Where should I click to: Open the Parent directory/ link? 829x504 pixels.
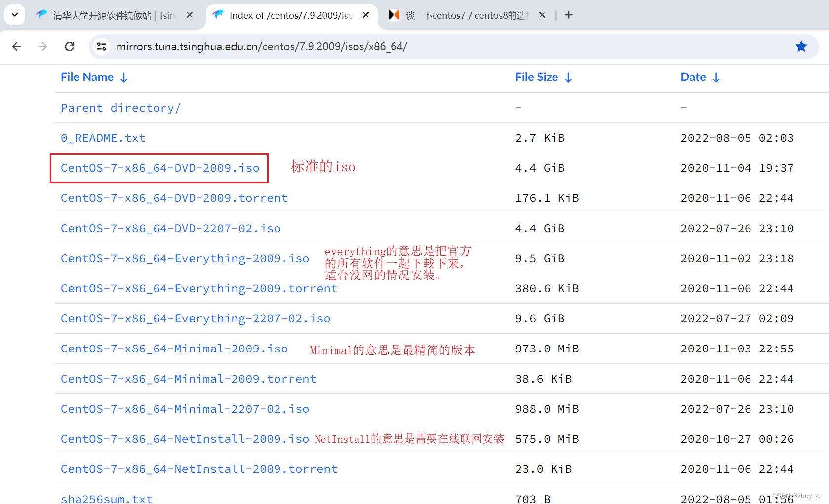tap(120, 108)
